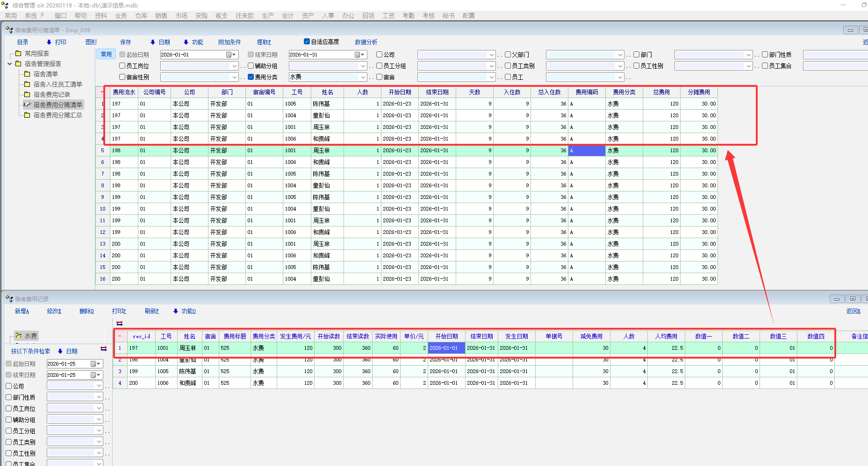Open the 工资 menu
The width and height of the screenshot is (868, 466).
(x=388, y=15)
